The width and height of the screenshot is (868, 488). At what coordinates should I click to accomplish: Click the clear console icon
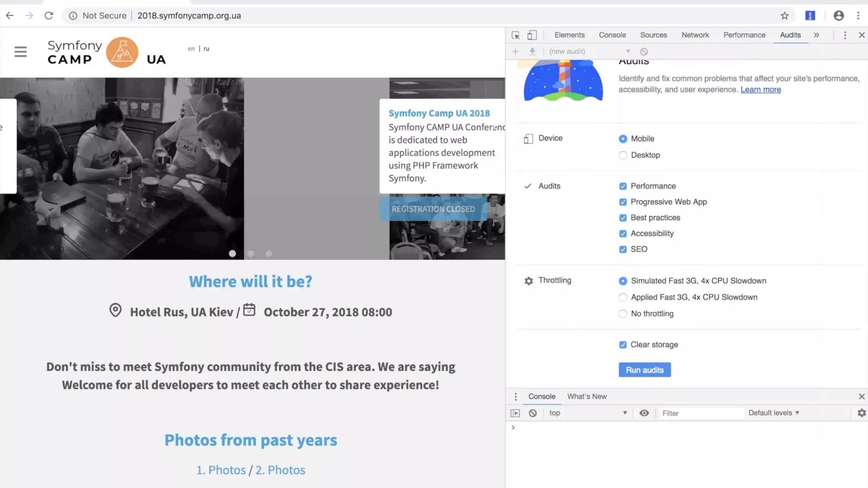point(533,413)
